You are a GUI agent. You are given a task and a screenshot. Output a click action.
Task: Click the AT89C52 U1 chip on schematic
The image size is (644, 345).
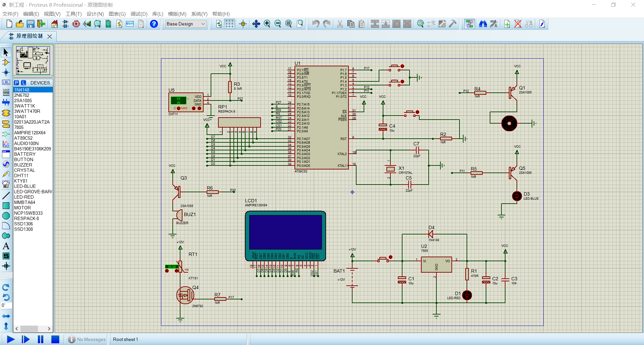point(321,118)
